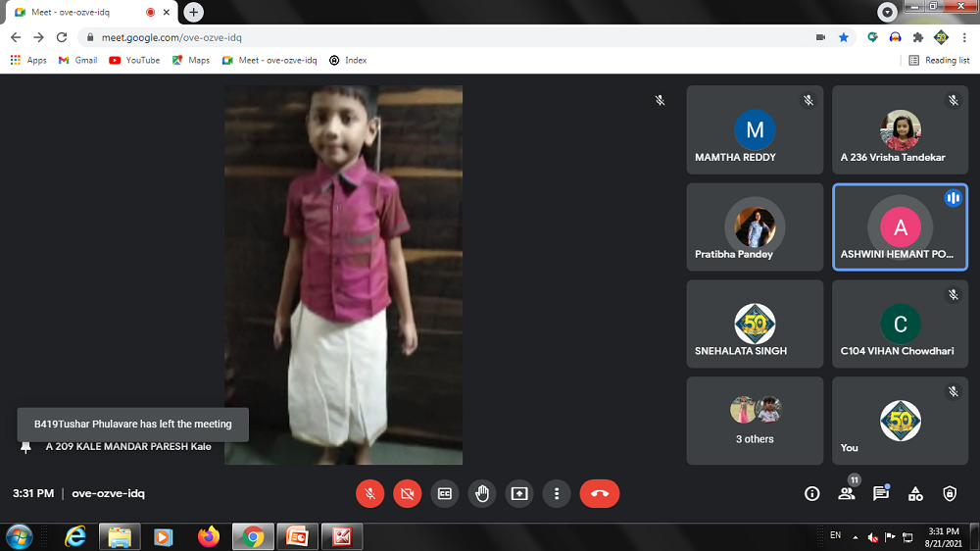Click the address bar with meet.google.com URL

441,37
